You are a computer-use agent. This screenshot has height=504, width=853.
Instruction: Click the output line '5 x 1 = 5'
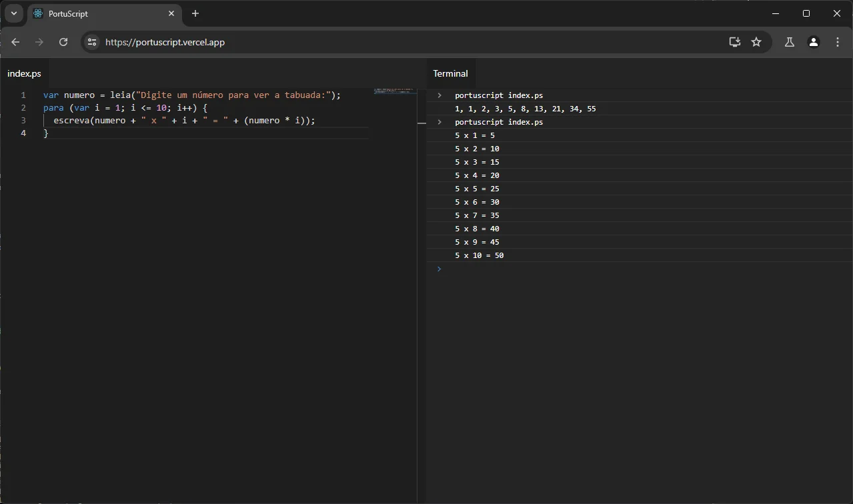475,135
